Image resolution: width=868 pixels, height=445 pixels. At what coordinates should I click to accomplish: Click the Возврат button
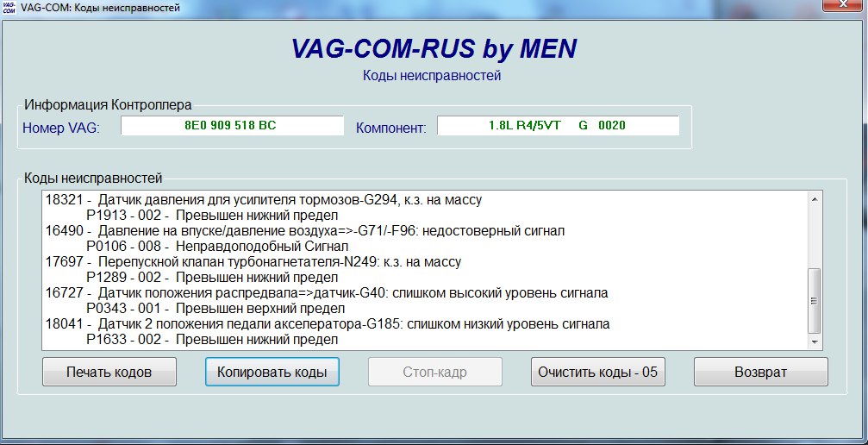coord(761,372)
